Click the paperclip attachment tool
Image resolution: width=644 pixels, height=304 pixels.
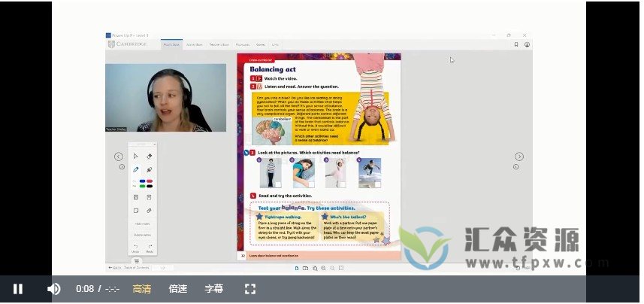coord(149,211)
